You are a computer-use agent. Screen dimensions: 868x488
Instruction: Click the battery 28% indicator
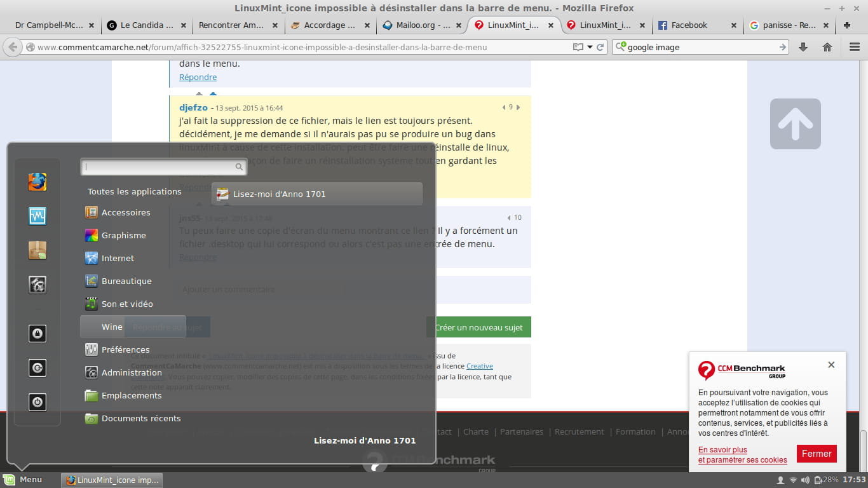click(x=827, y=480)
